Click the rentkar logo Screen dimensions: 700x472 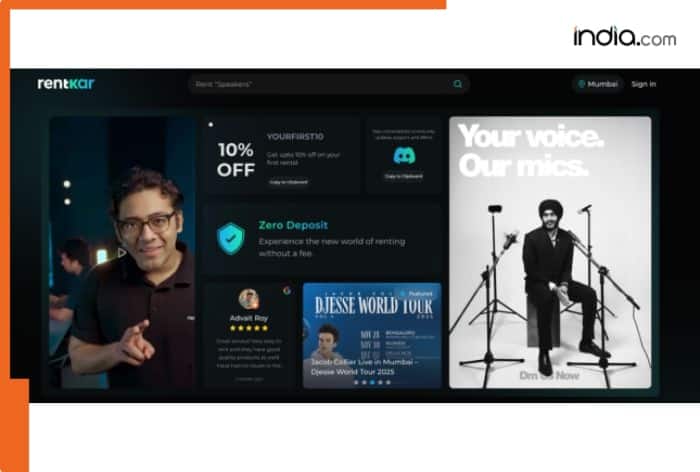[66, 84]
